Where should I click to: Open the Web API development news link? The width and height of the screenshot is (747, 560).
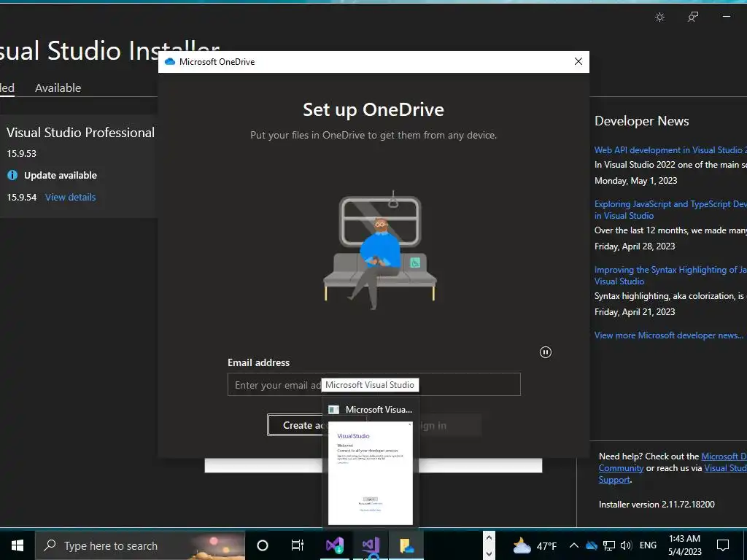(x=670, y=150)
